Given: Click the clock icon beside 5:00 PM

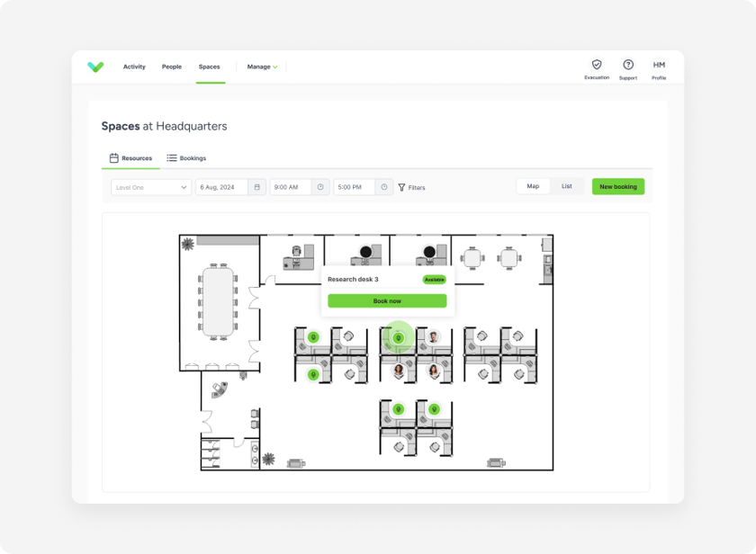Looking at the screenshot, I should (x=384, y=187).
